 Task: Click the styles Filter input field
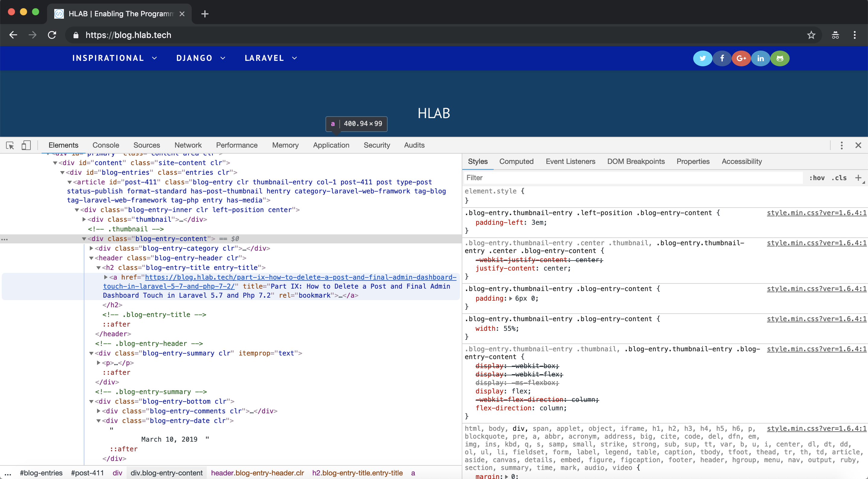633,177
